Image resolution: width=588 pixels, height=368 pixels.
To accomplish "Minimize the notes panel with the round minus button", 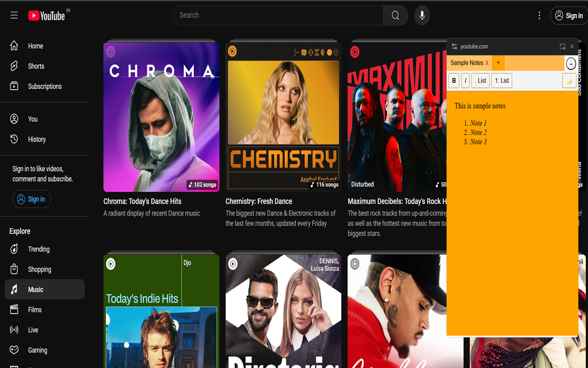I will [x=571, y=63].
